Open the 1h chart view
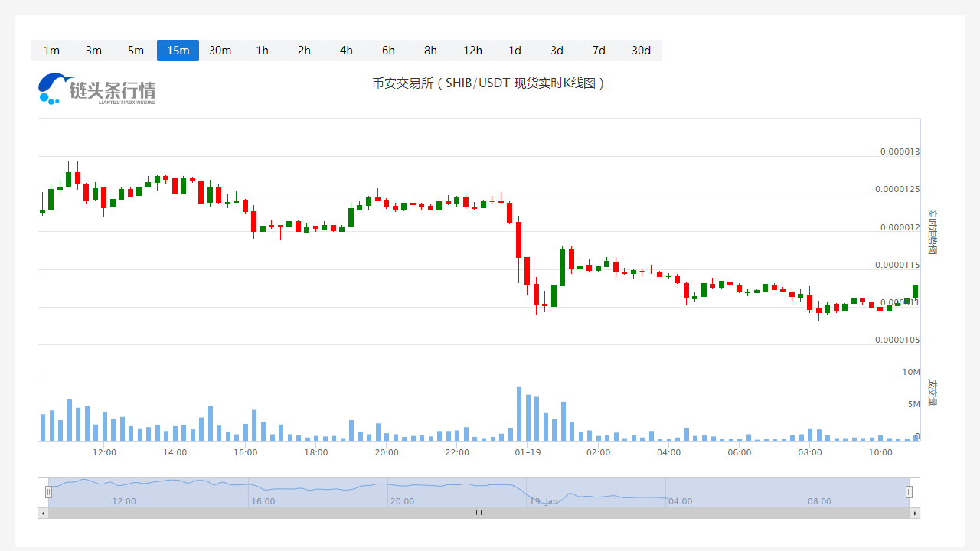The height and width of the screenshot is (551, 980). [262, 51]
